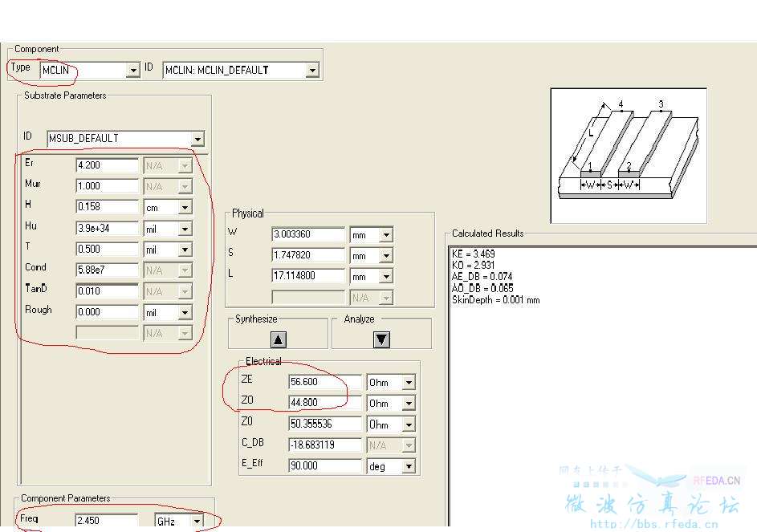Click the Cond value field 5.88e7

click(108, 270)
